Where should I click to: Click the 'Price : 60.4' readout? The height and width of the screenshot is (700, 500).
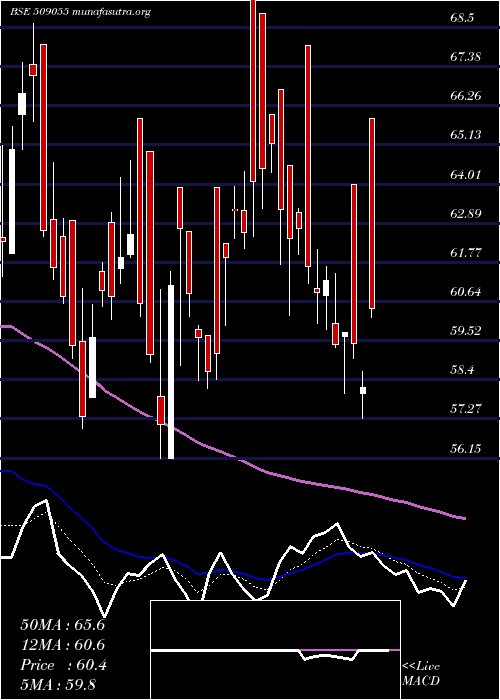(63, 665)
